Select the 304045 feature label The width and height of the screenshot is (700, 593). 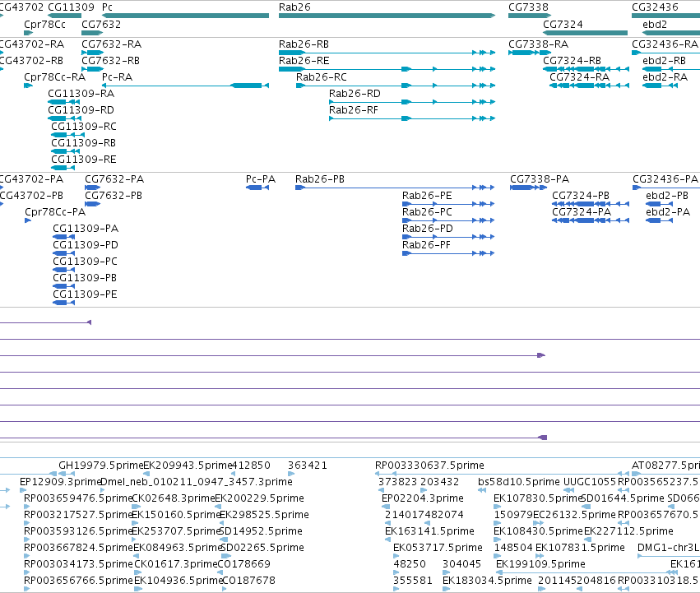tap(461, 564)
